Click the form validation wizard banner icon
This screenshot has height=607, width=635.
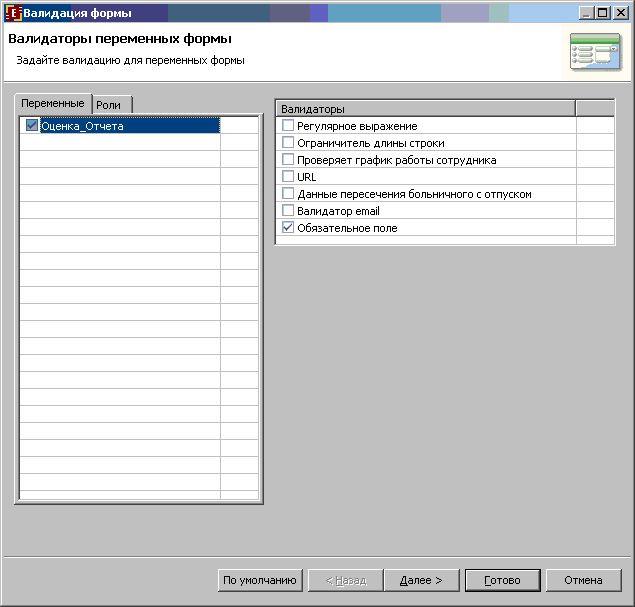pos(595,52)
